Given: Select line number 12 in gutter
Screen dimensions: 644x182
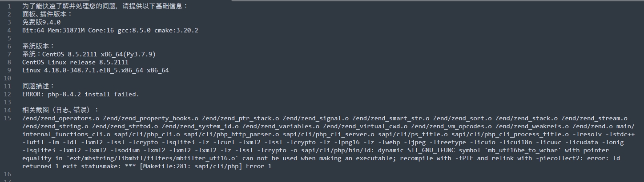Looking at the screenshot, I should 8,94.
